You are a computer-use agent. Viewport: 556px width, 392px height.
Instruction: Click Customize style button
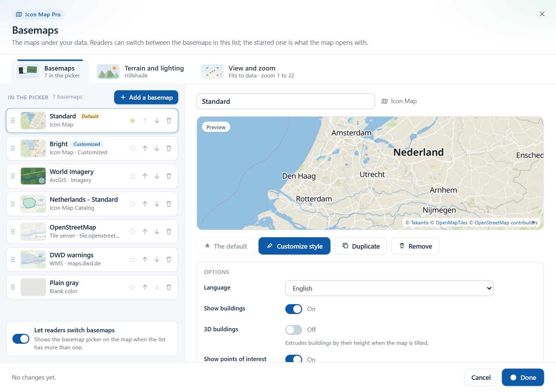pos(294,246)
